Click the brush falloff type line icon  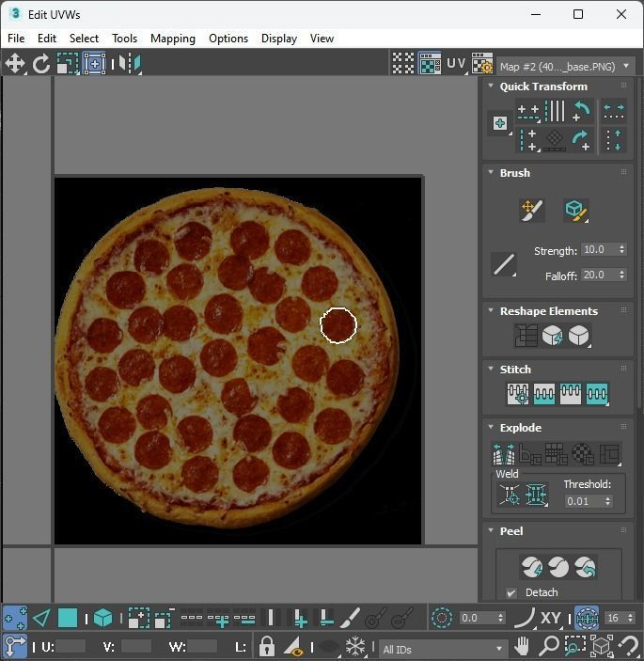click(504, 264)
